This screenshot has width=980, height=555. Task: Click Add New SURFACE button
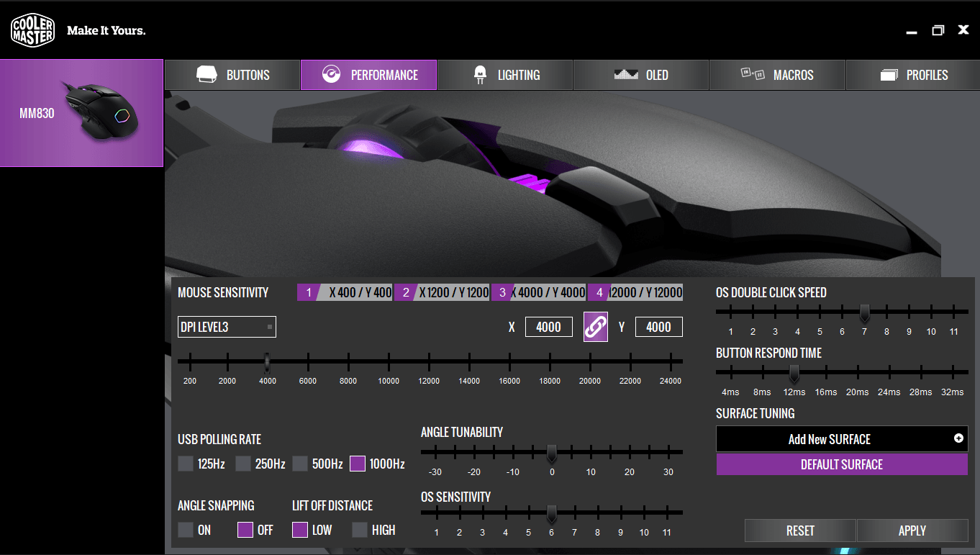coord(842,439)
